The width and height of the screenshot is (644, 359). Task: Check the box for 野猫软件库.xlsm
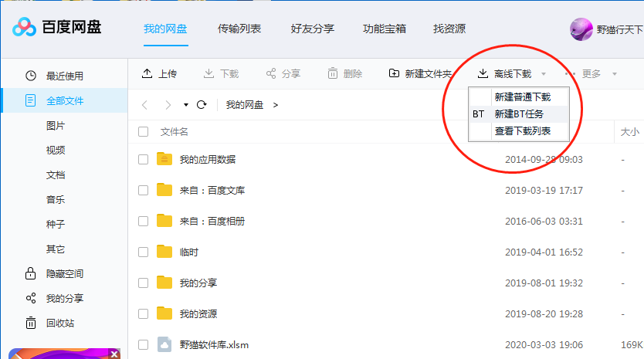coord(143,344)
